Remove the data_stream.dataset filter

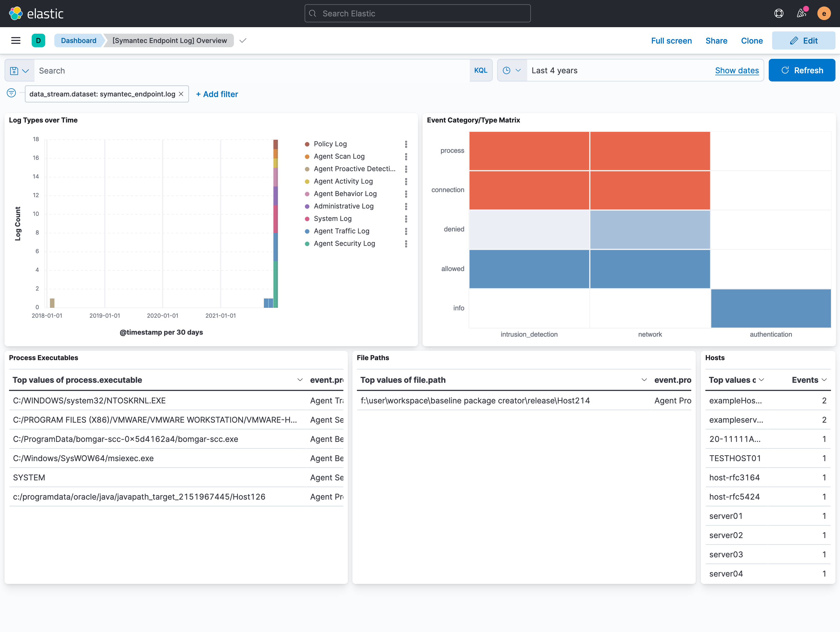click(181, 94)
